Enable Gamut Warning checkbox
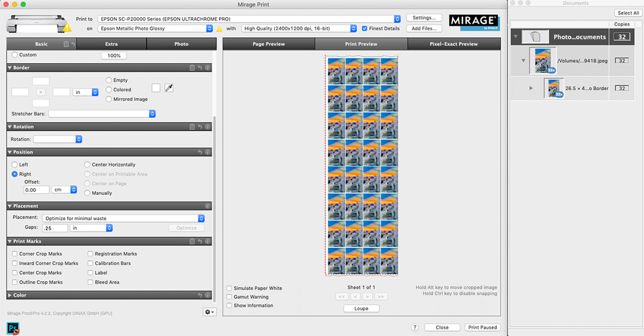The height and width of the screenshot is (336, 644). [229, 297]
